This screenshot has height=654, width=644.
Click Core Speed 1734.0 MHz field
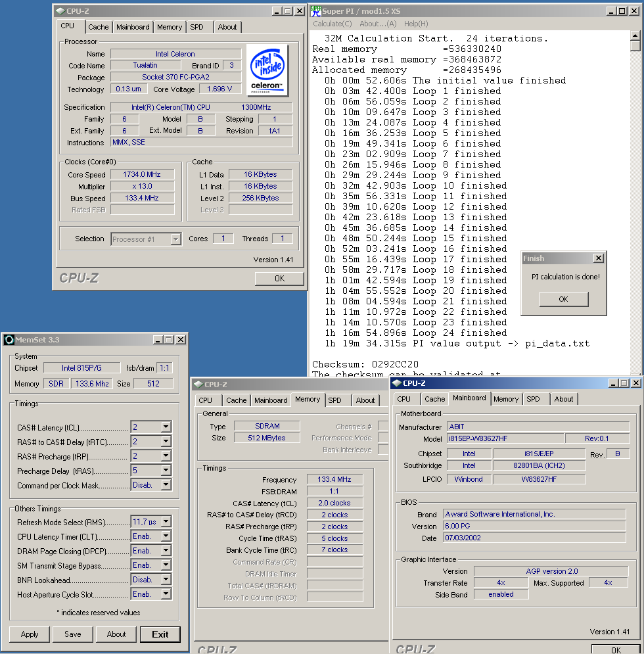(x=142, y=174)
